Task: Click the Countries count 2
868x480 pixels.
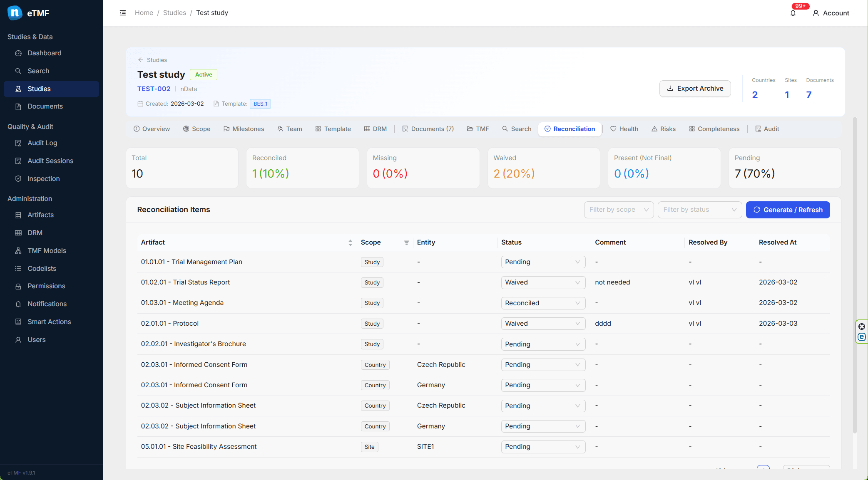Action: 755,95
